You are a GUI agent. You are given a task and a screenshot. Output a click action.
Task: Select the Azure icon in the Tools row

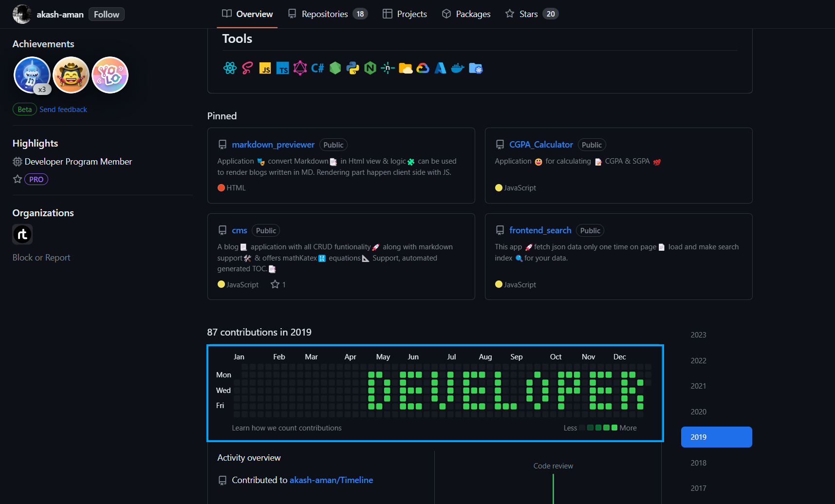[440, 68]
